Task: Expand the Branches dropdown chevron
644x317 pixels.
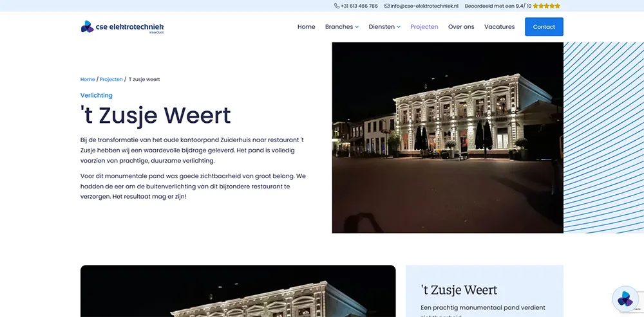Action: click(x=357, y=27)
